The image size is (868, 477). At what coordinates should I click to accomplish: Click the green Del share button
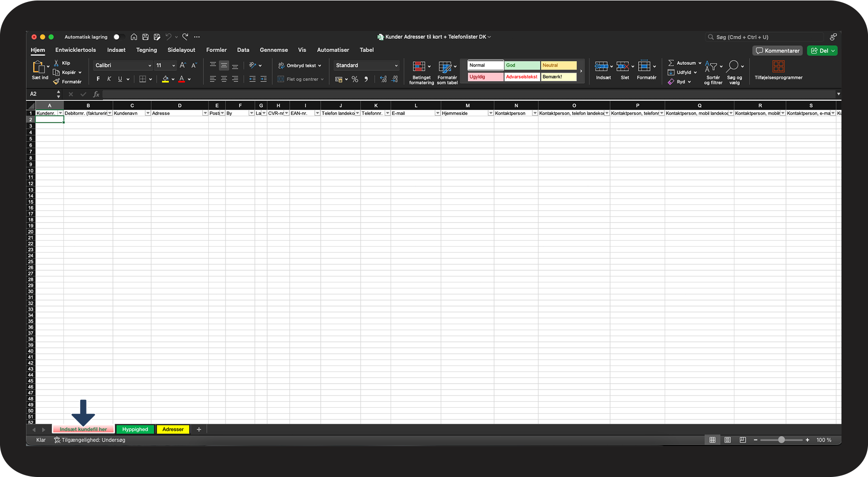[x=822, y=51]
